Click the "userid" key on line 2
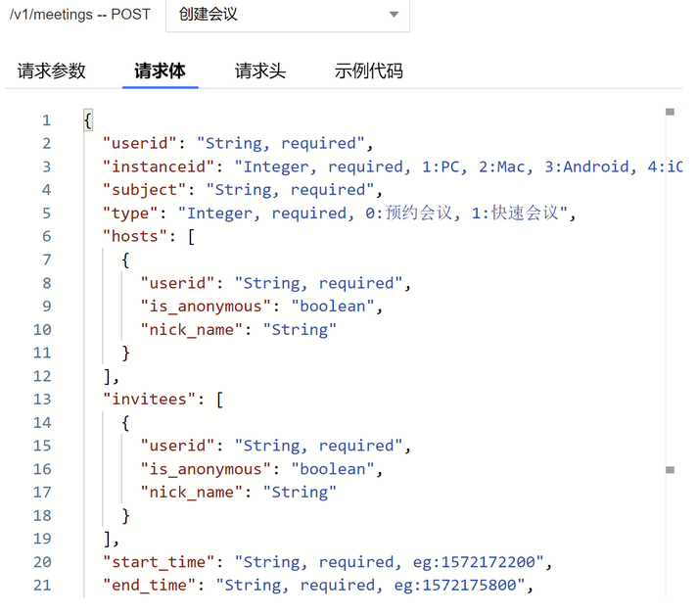 (140, 143)
